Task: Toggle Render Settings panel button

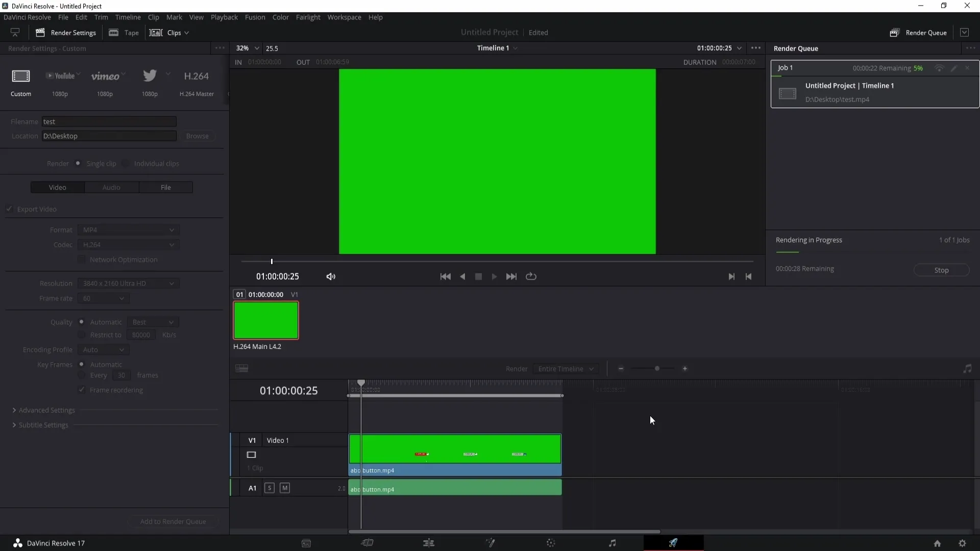Action: pos(66,33)
